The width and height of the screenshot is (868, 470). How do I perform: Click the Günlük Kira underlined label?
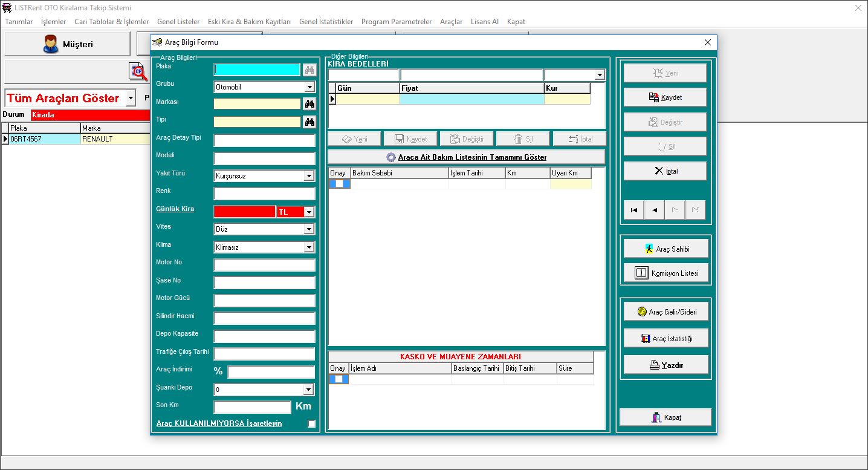tap(175, 209)
